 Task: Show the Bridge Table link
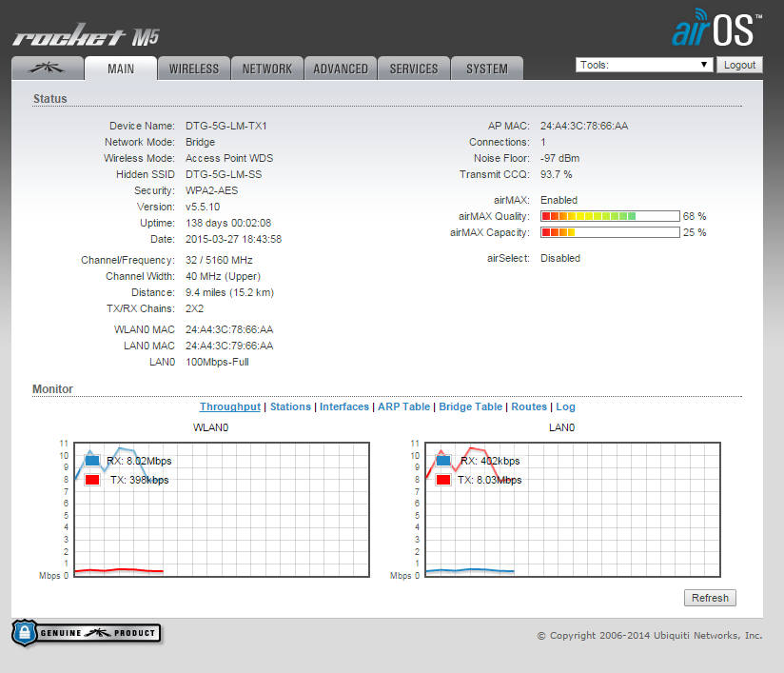(x=470, y=406)
